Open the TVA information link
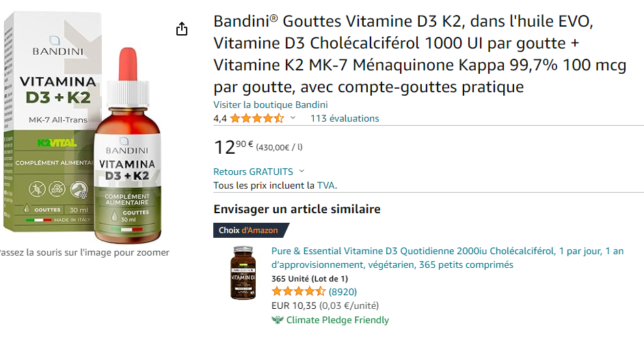This screenshot has height=341, width=644. point(325,185)
